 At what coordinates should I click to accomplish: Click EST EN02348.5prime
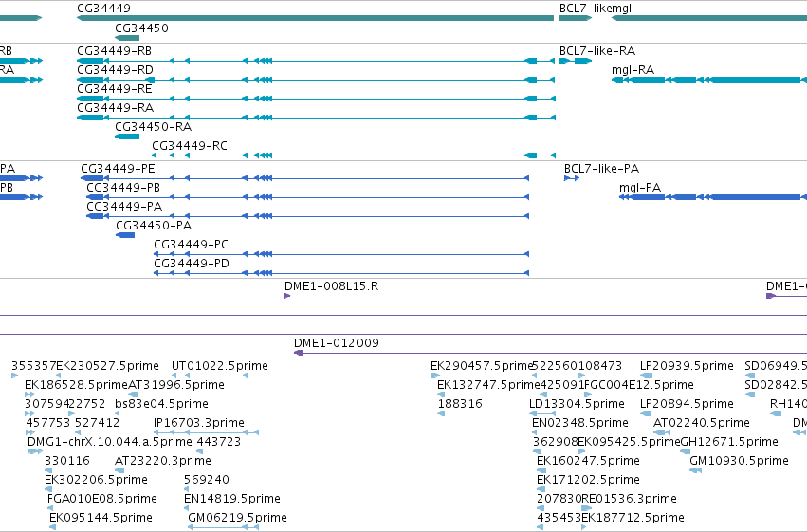pyautogui.click(x=580, y=423)
